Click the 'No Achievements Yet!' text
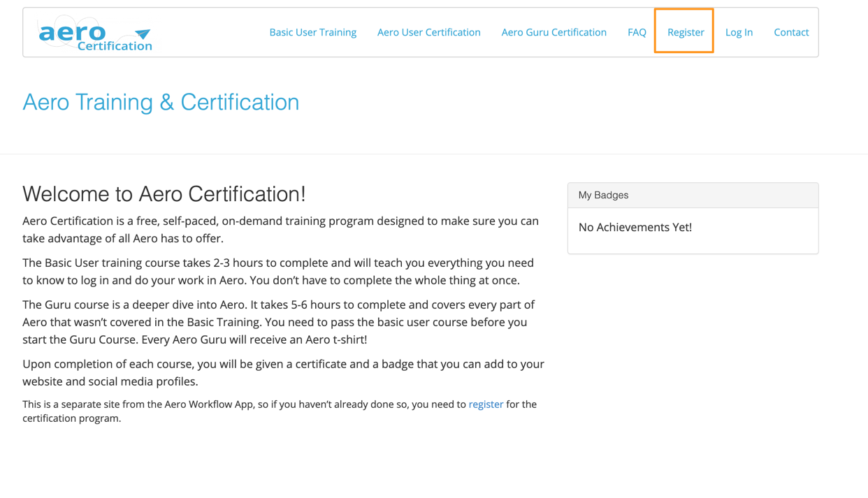Viewport: 868px width, 498px height. coord(635,228)
